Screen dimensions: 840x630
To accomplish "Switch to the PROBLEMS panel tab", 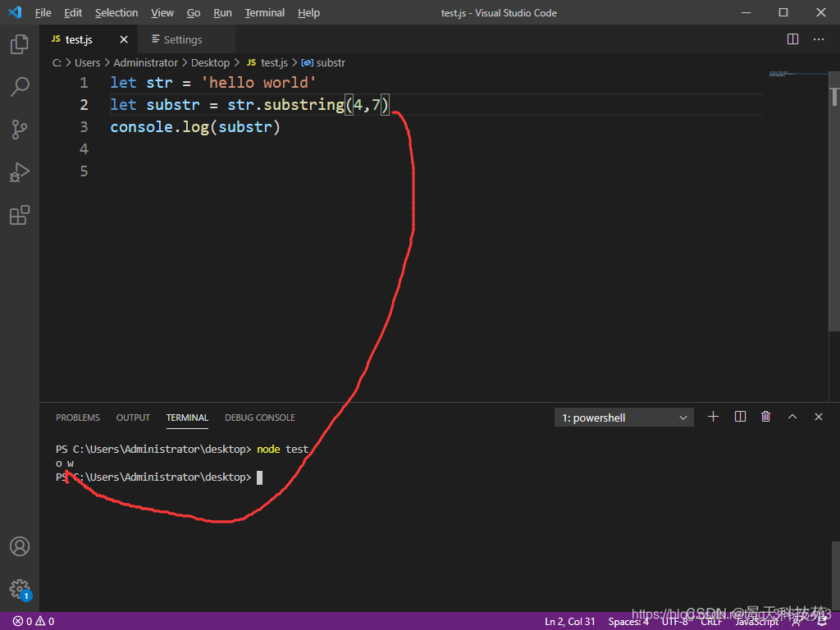I will tap(78, 418).
